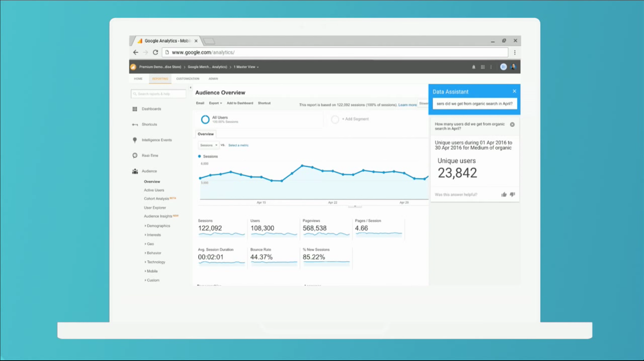Screen dimensions: 644x361
Task: Click the magnifier icon in search reports field
Action: point(135,94)
